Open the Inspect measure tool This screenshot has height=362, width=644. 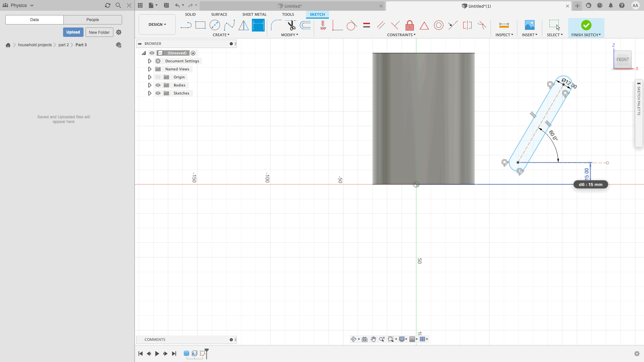point(504,25)
